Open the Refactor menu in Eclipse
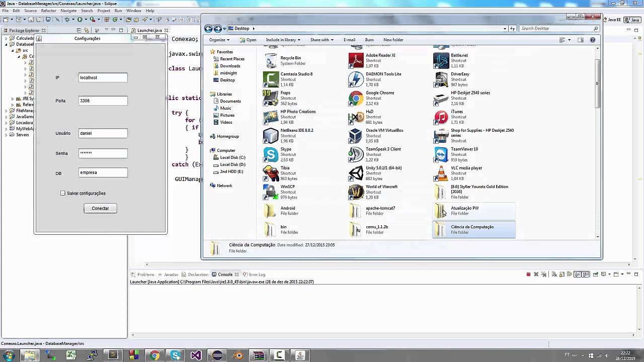Image resolution: width=644 pixels, height=362 pixels. click(48, 11)
